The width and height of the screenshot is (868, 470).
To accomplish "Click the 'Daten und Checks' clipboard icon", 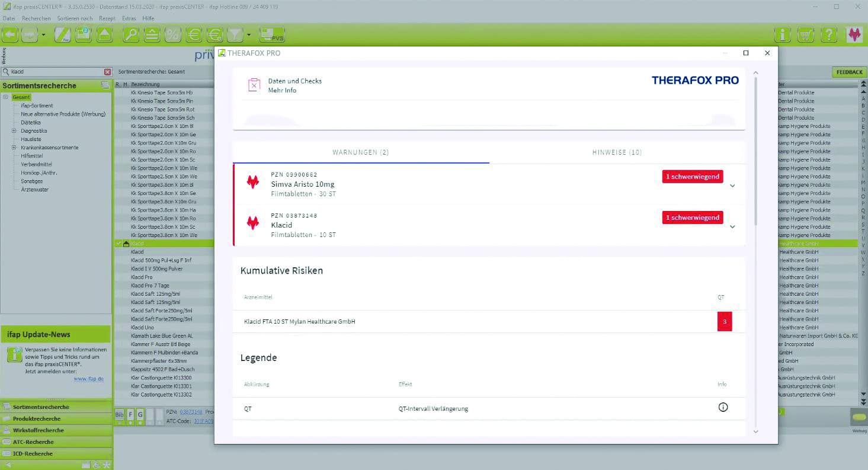I will pyautogui.click(x=254, y=85).
